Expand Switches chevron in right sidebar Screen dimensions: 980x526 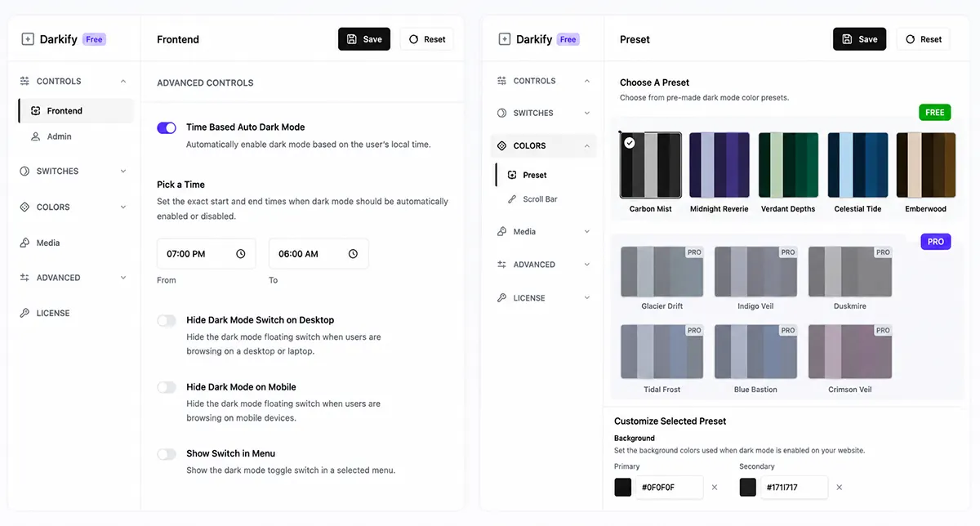pos(587,113)
